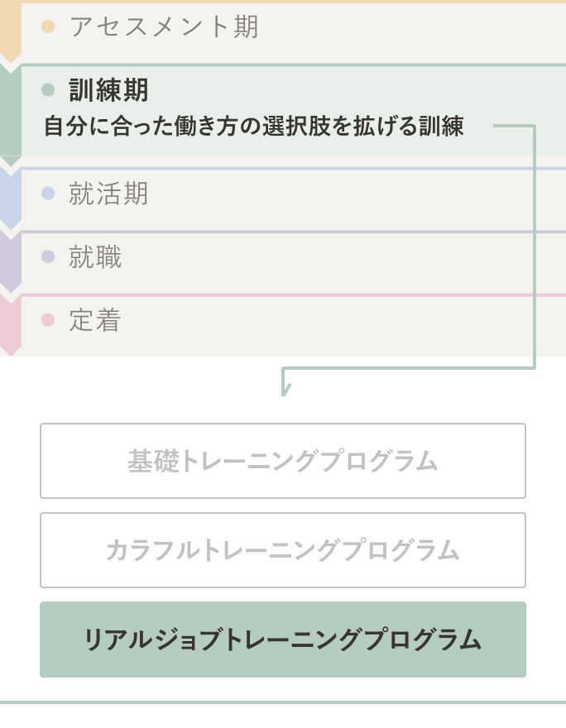Click the orange chevron marker of the assessment step

[x=11, y=31]
